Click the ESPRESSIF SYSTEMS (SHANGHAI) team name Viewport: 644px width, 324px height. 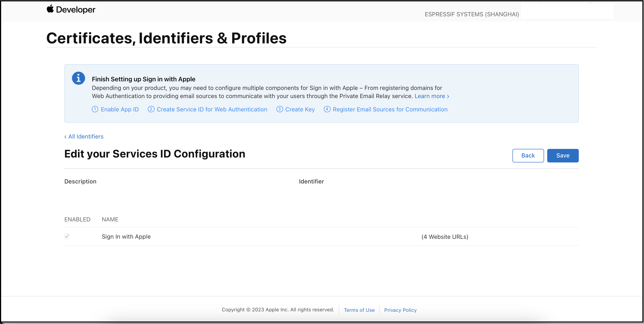click(472, 14)
